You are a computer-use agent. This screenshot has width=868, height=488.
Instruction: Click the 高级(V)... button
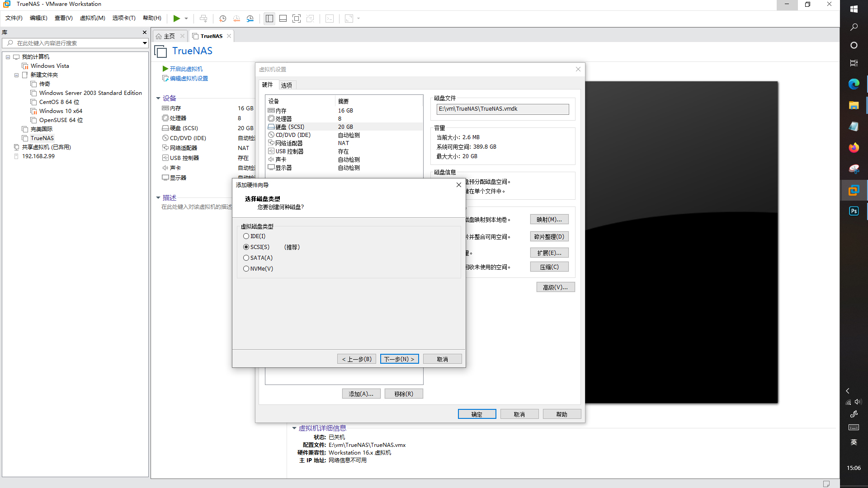coord(556,287)
